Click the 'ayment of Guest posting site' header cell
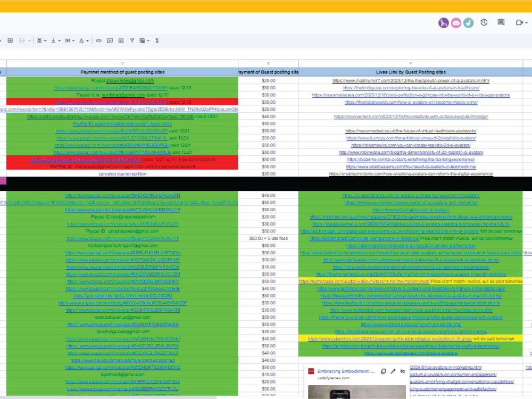Viewport: 532px width, 399px height. coord(268,72)
